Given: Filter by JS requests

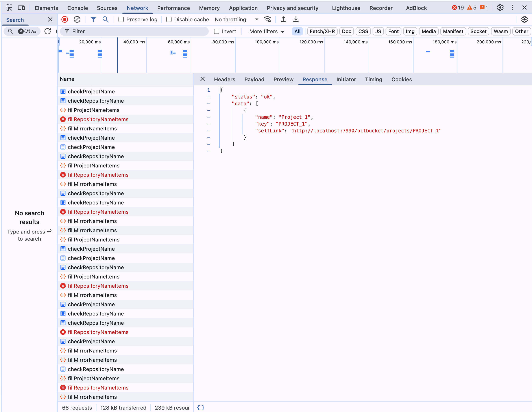Looking at the screenshot, I should click(378, 31).
